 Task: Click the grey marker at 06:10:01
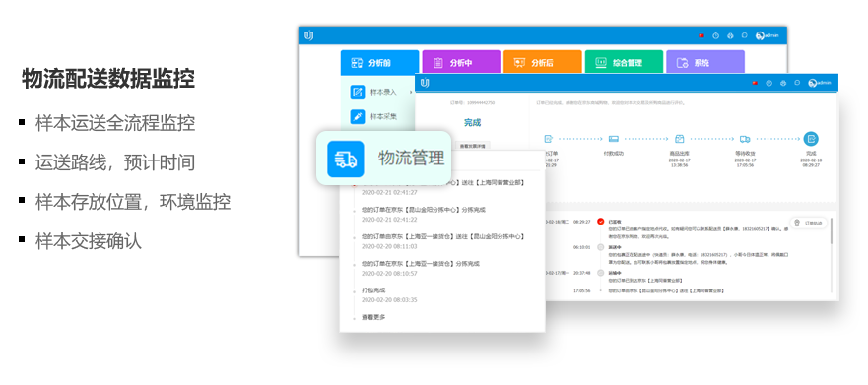tap(601, 248)
